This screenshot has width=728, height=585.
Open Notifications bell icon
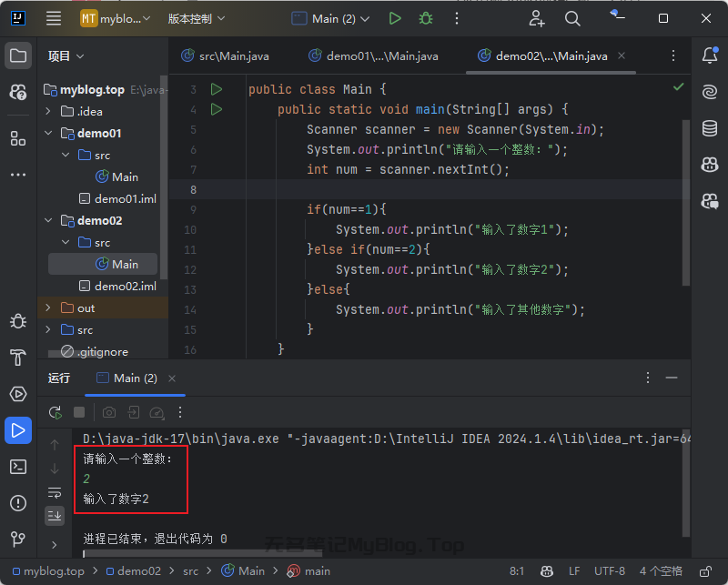pos(710,55)
